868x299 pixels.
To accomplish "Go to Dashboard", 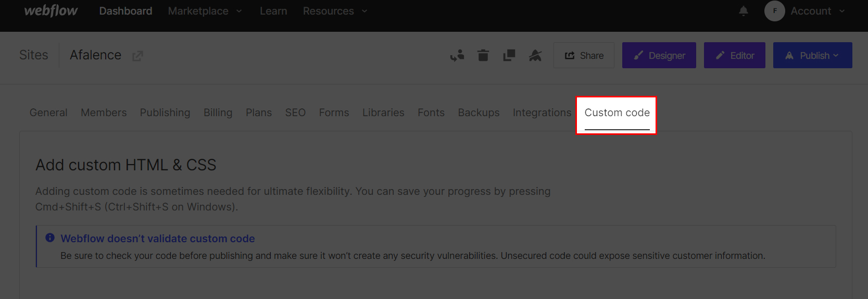I will (125, 11).
